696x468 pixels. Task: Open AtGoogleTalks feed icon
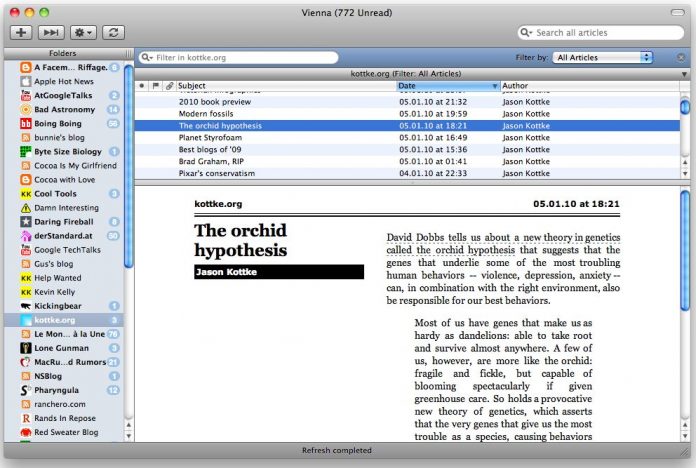click(x=26, y=95)
